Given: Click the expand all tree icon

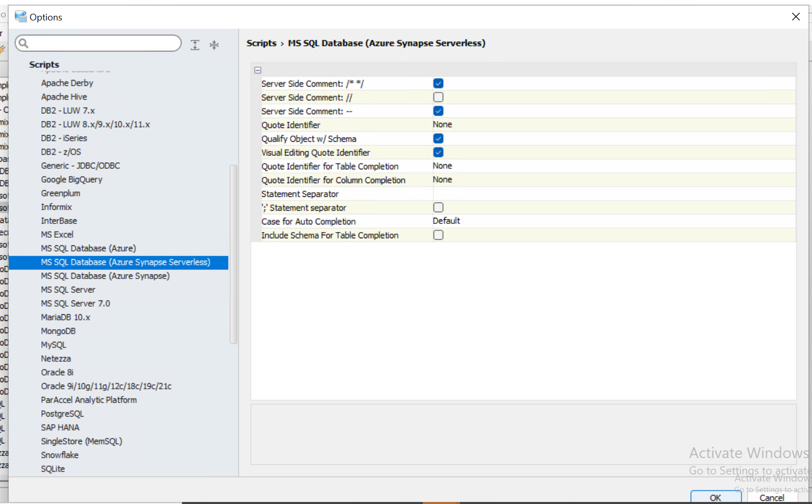Looking at the screenshot, I should [x=195, y=45].
